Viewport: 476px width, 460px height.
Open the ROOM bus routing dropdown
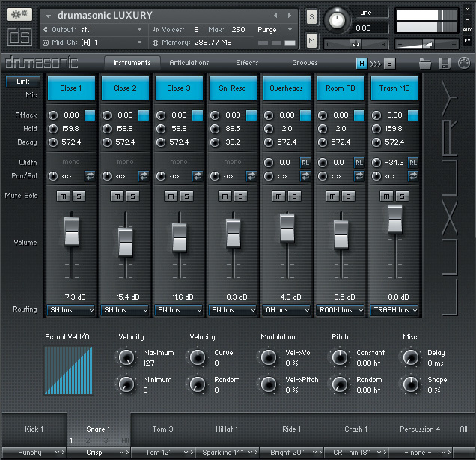tap(341, 310)
